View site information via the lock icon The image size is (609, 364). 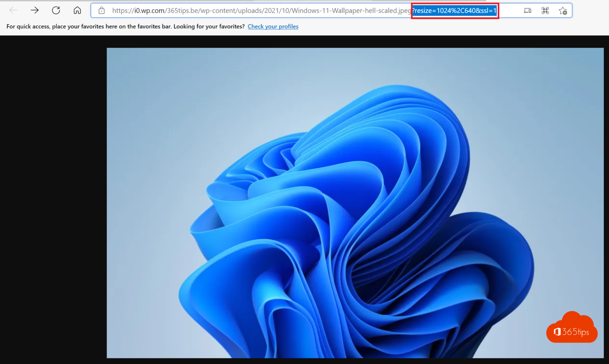[x=101, y=11]
